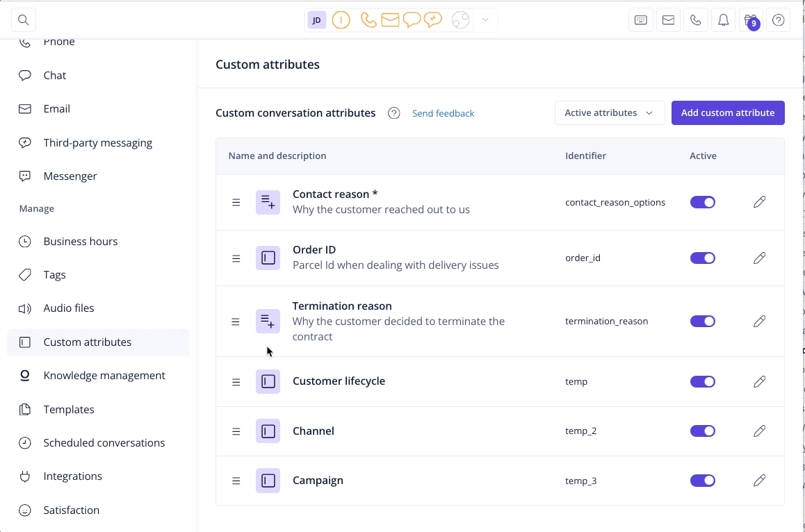Open Audio files page
The image size is (805, 532).
tap(98, 308)
